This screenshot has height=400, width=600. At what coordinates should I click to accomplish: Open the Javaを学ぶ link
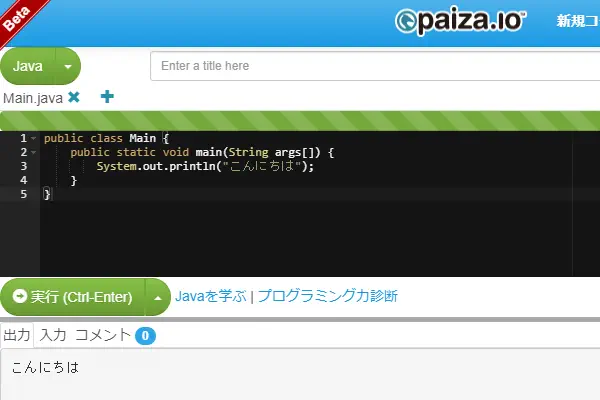click(210, 296)
